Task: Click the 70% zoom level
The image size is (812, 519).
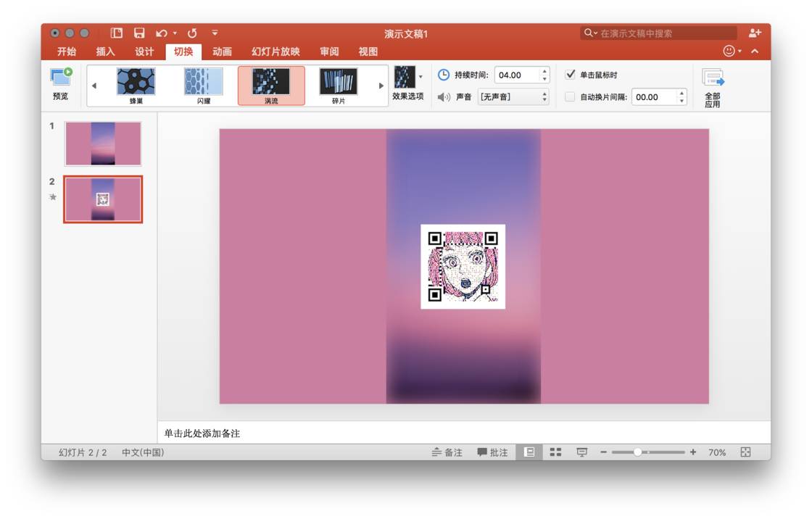Action: pyautogui.click(x=717, y=452)
